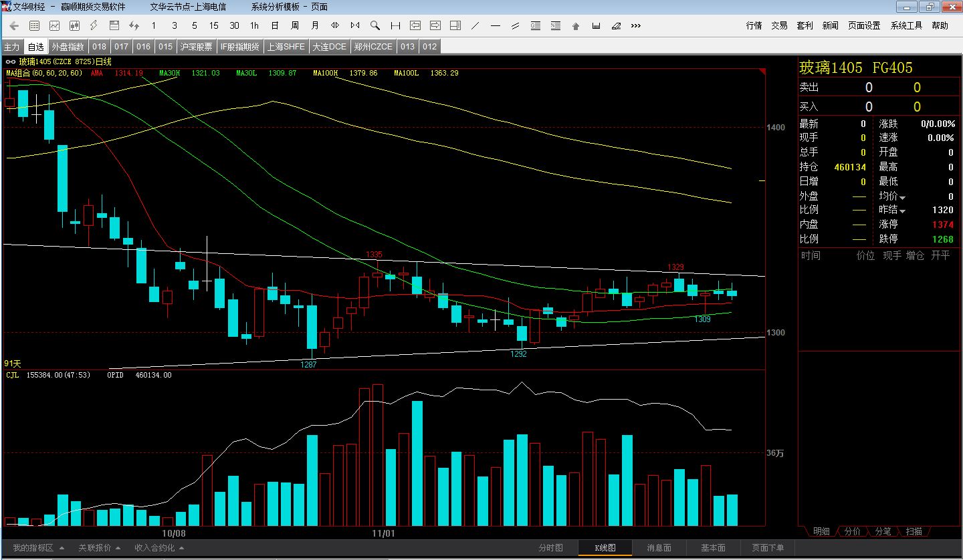
Task: Select the 1h period button
Action: [x=254, y=25]
